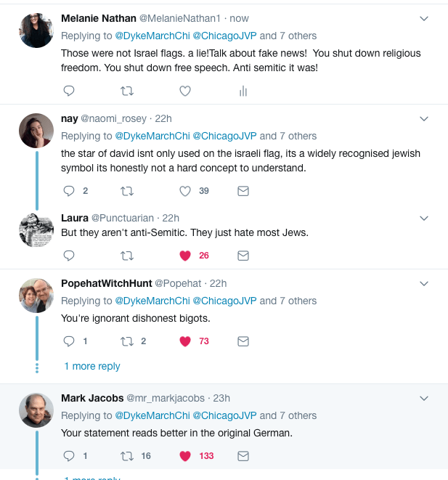Screen dimensions: 448x480
Task: Click Mark Jacobs' profile avatar
Action: point(36,410)
